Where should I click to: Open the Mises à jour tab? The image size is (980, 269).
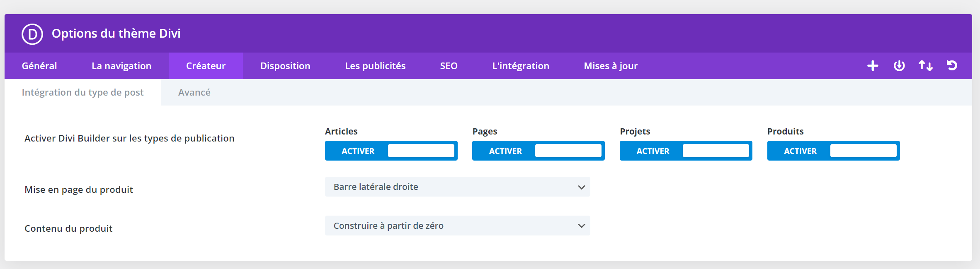pyautogui.click(x=611, y=66)
